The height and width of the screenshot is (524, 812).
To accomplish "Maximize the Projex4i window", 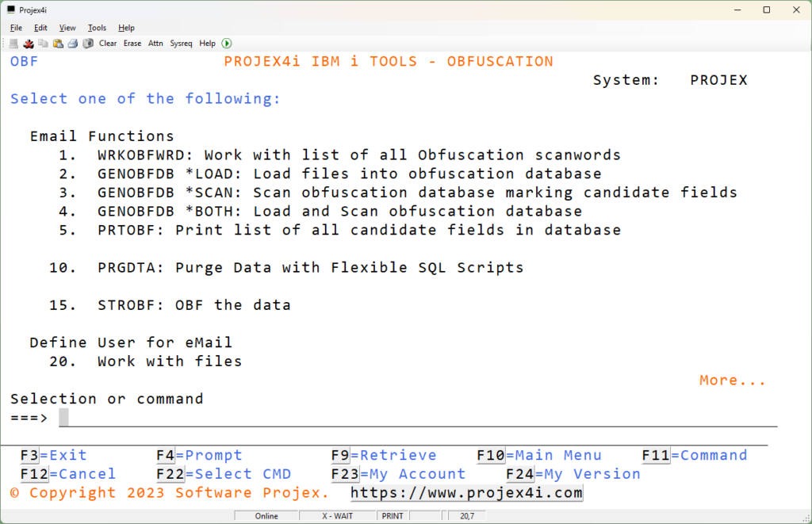I will tap(767, 10).
